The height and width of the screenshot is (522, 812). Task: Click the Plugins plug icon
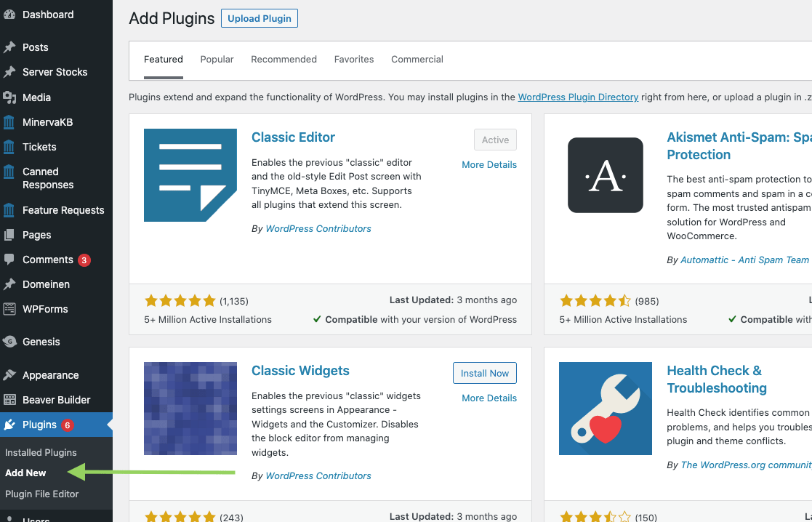coord(9,425)
